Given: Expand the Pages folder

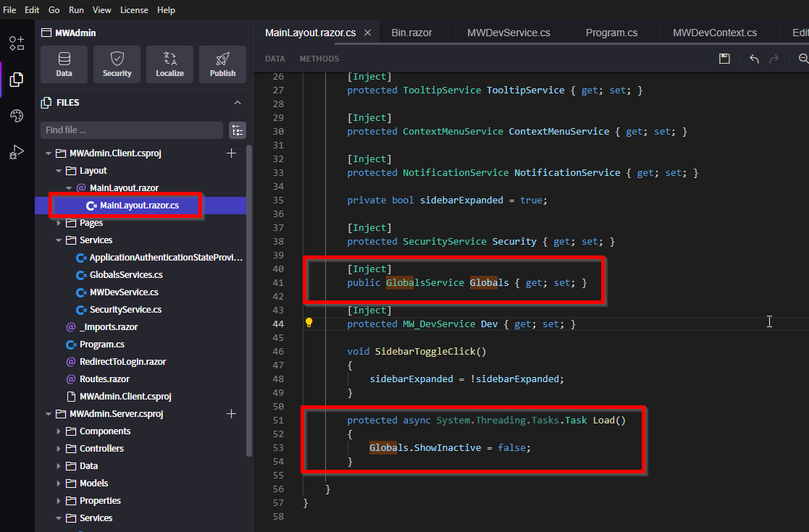Looking at the screenshot, I should coord(59,222).
